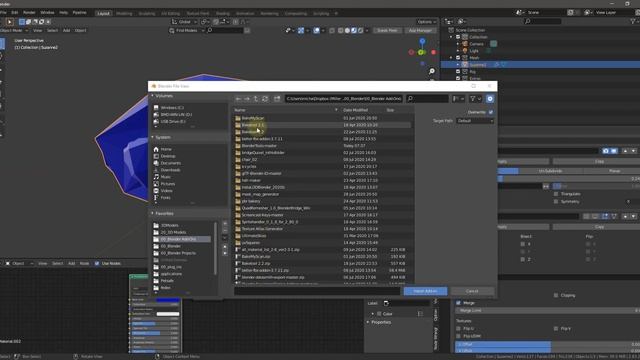Toggle the Flip U texture checkbox
Screen dimensions: 640x360
point(458,329)
